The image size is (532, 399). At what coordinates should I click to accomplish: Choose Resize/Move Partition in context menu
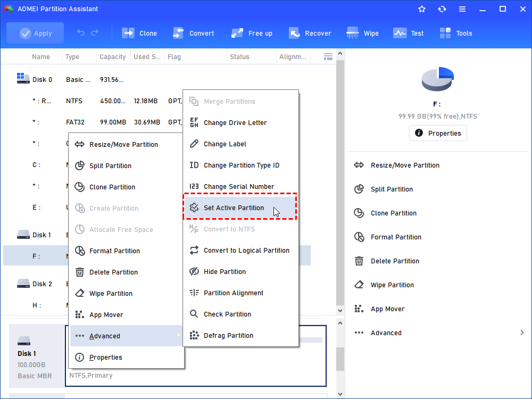click(126, 144)
